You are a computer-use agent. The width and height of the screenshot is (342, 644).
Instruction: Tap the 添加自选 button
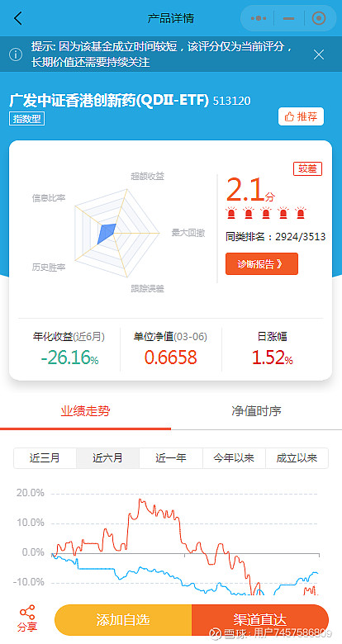click(123, 620)
